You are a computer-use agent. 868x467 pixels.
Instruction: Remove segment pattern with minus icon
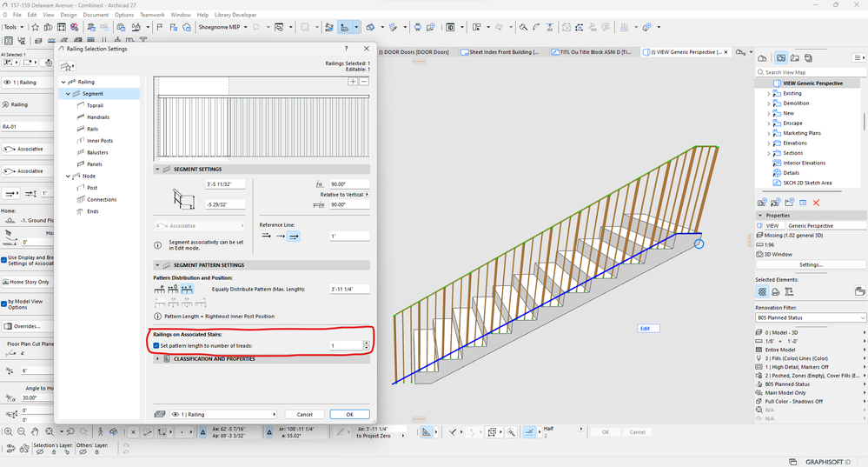click(x=364, y=82)
